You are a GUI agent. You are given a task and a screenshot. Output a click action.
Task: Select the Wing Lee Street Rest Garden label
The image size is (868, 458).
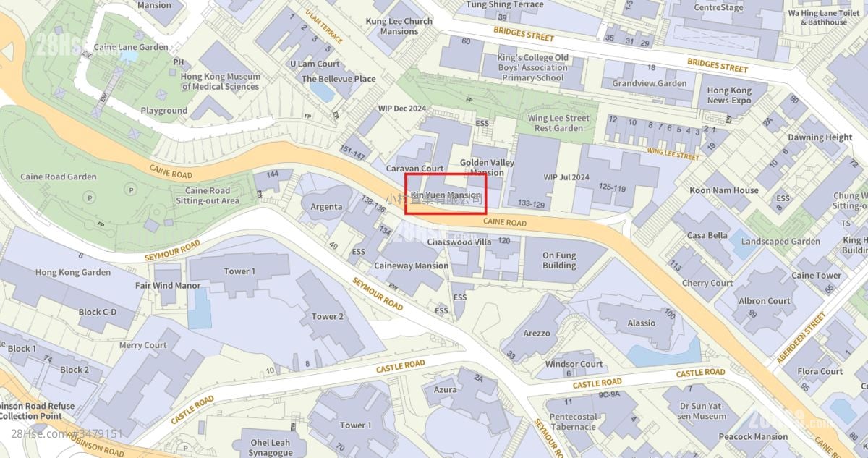558,123
